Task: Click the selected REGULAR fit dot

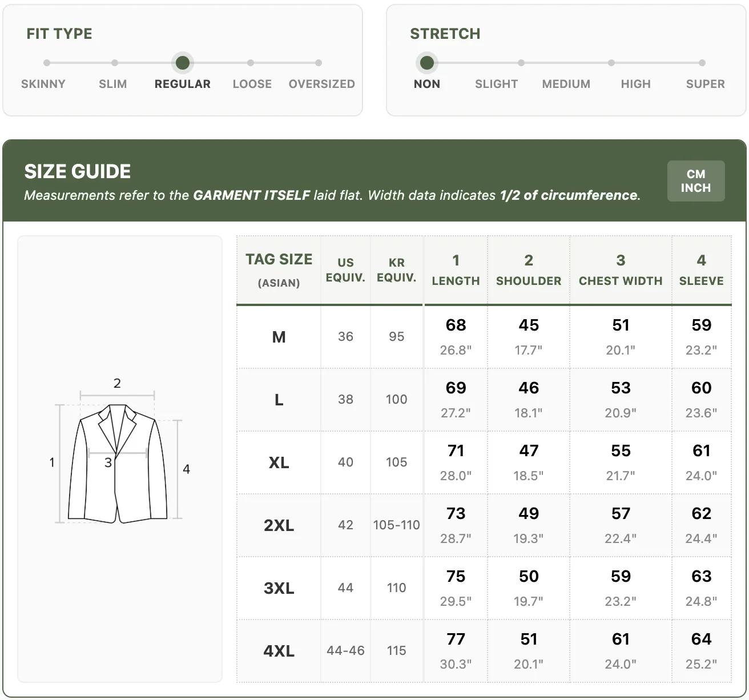Action: (183, 63)
